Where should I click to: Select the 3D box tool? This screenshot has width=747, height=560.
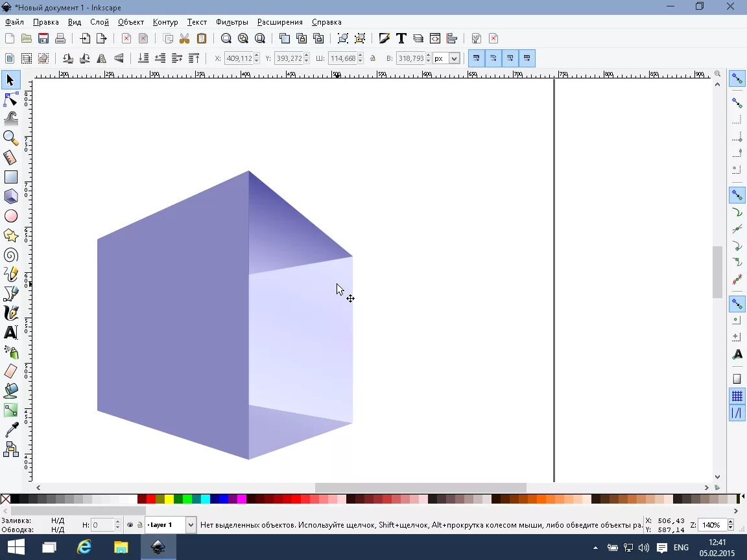tap(11, 196)
